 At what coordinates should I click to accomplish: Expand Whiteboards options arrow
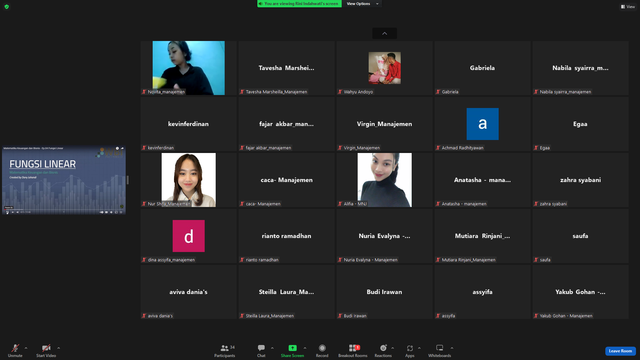[x=452, y=348]
